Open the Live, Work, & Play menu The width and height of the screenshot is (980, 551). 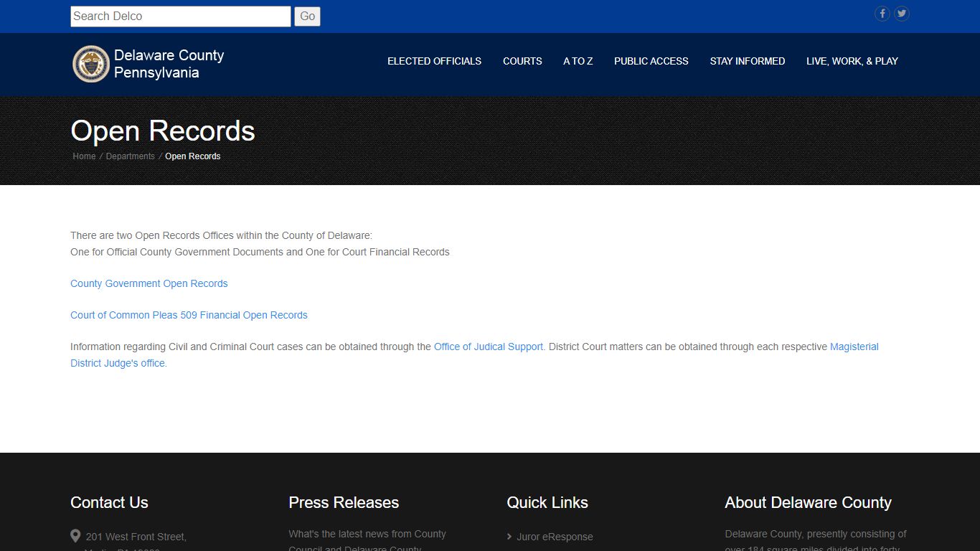tap(852, 61)
